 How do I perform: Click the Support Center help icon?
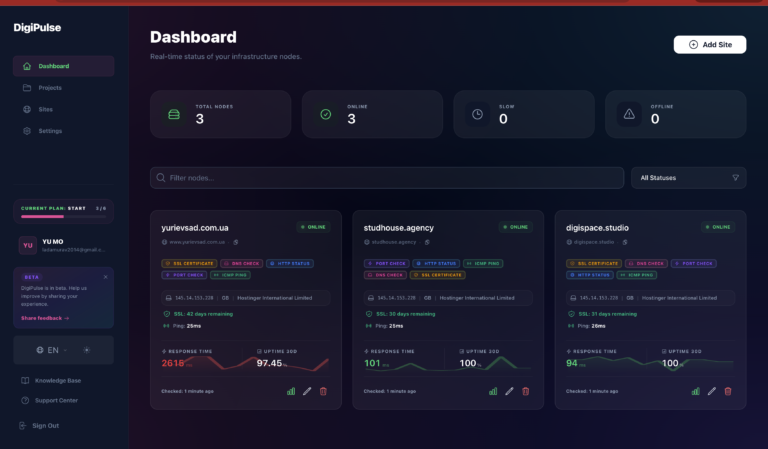25,400
